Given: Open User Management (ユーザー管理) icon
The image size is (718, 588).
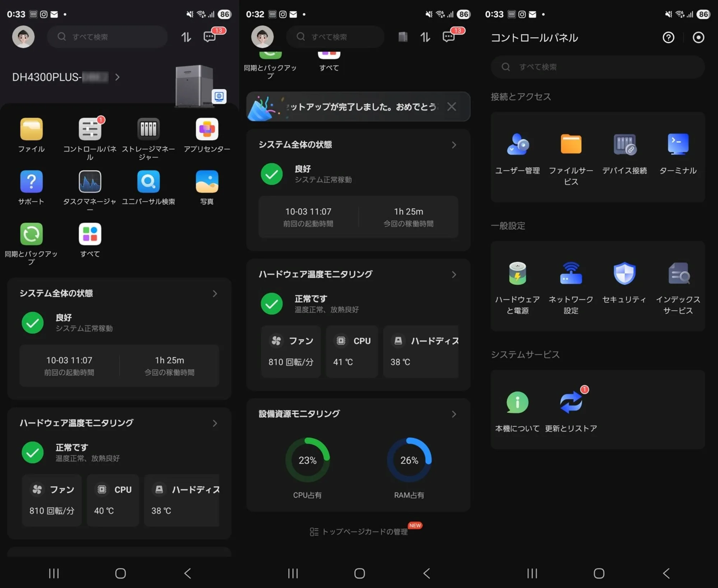Looking at the screenshot, I should (x=517, y=144).
